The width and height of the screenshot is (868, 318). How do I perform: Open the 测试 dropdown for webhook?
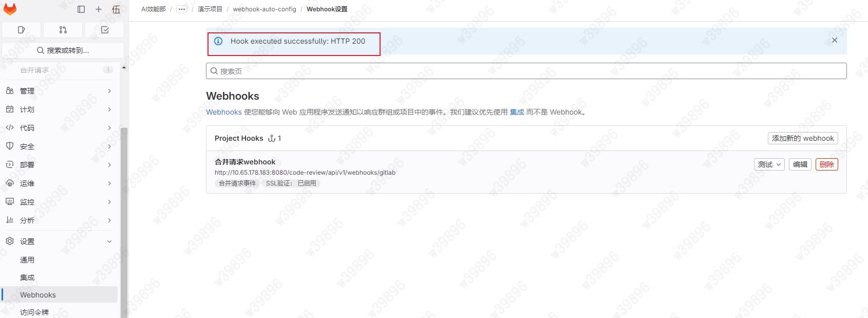point(769,164)
